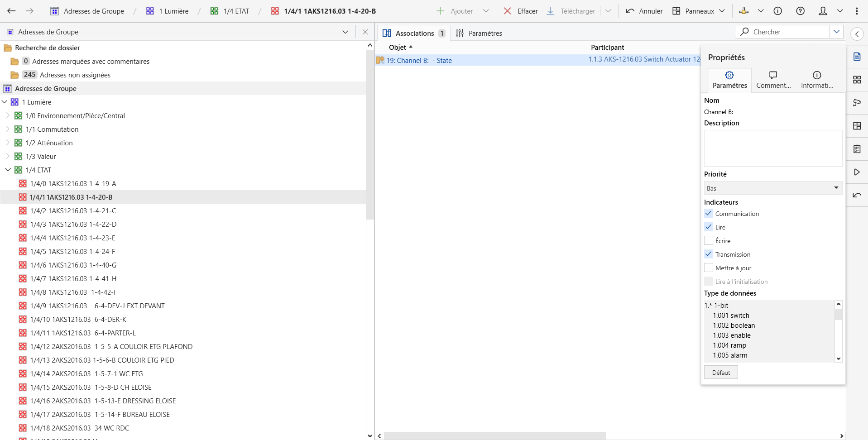Collapse the 1 Lumière tree node

pos(5,102)
